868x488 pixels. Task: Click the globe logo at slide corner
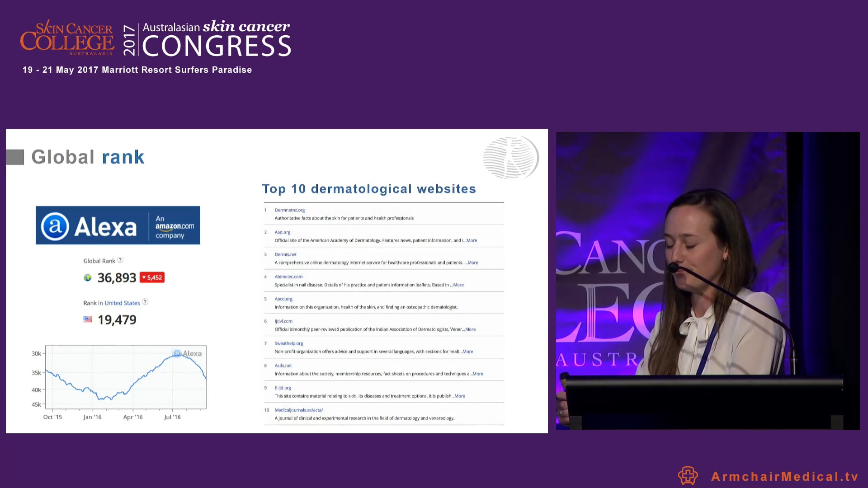511,157
